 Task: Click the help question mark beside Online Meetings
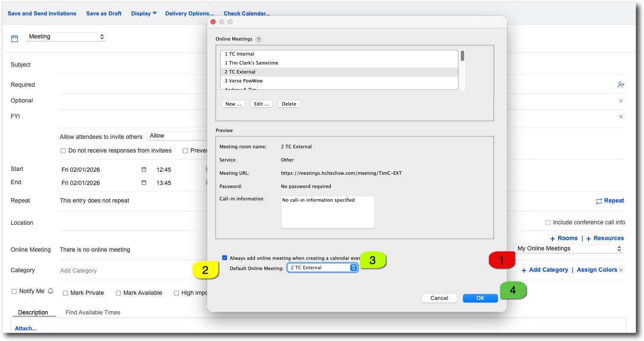[258, 39]
